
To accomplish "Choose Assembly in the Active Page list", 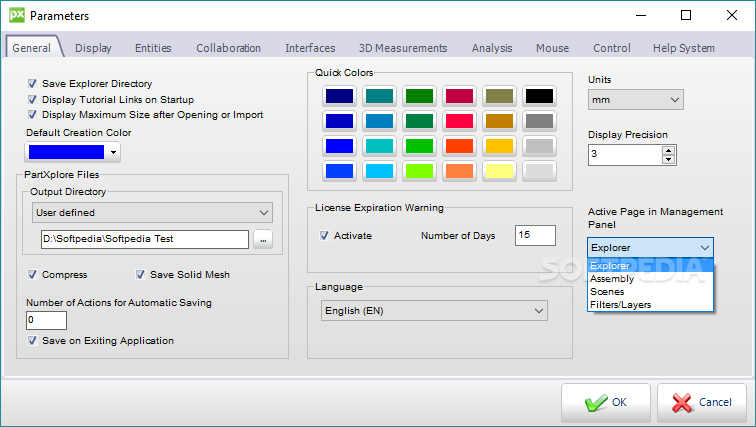I will click(650, 279).
